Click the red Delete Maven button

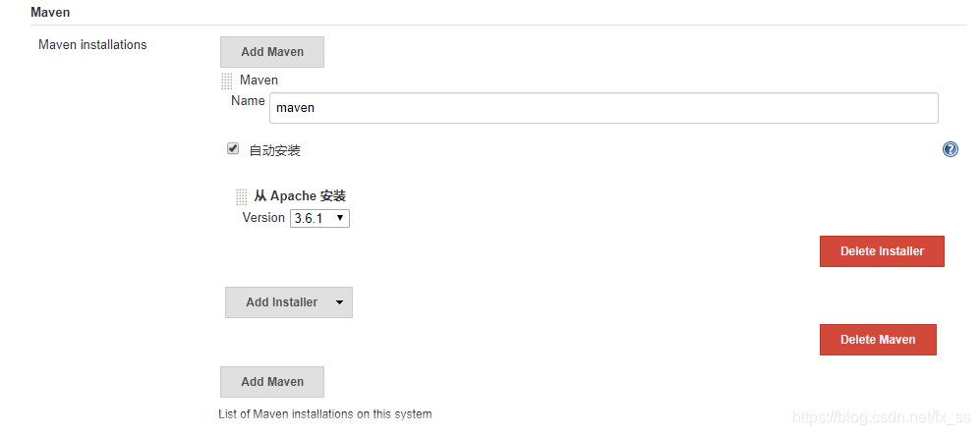878,340
